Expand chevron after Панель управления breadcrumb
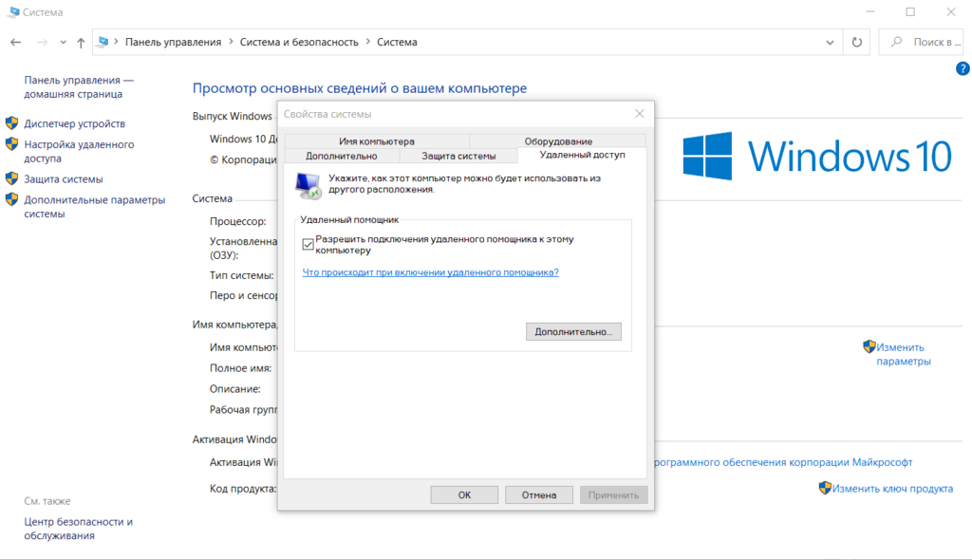Viewport: 972px width, 560px height. (x=229, y=43)
